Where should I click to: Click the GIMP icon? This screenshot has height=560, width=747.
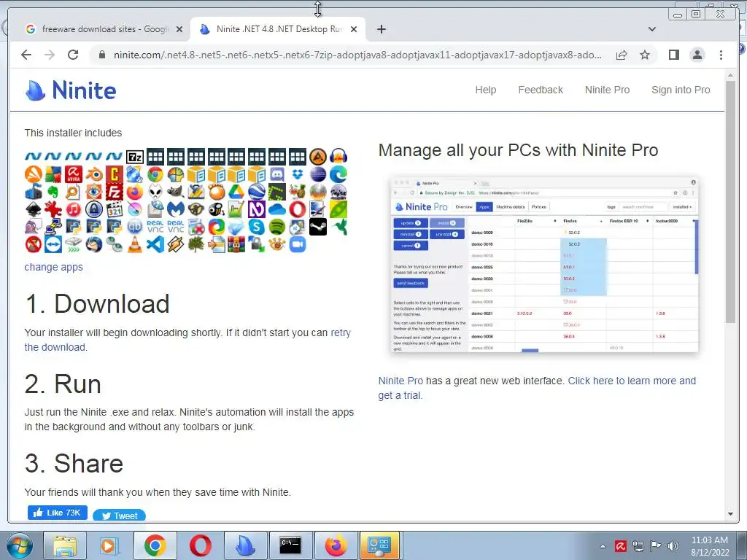[x=176, y=192]
